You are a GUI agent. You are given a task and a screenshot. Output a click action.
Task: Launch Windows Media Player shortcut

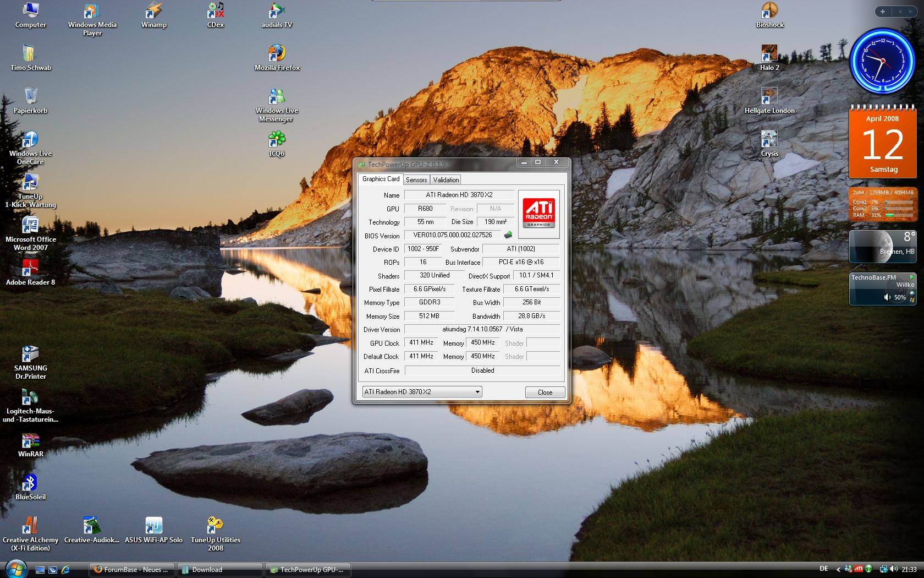(92, 19)
